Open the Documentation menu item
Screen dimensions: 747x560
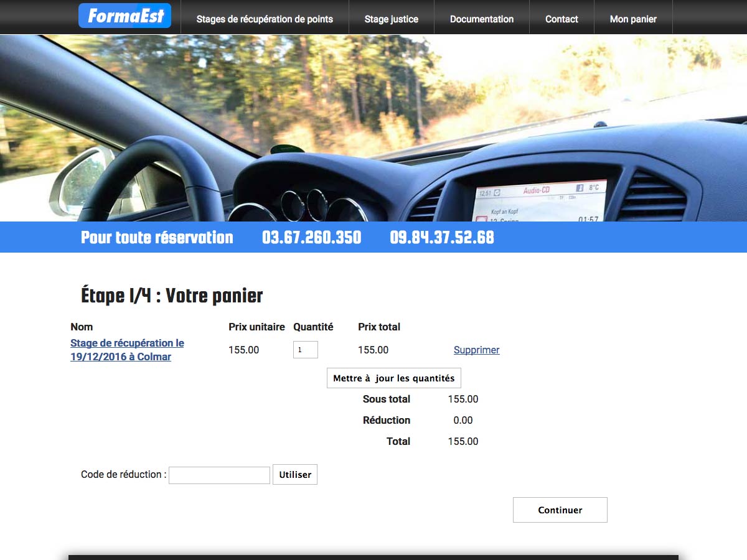482,19
